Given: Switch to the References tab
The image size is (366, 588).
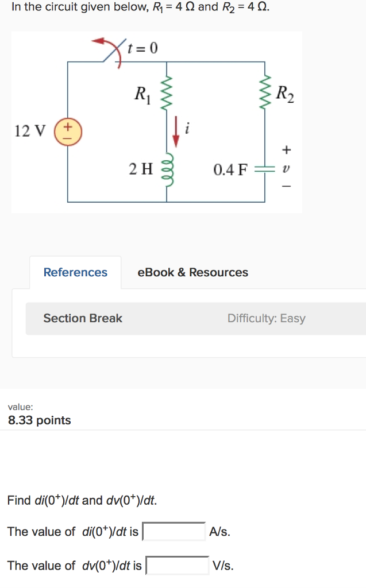Looking at the screenshot, I should pos(75,272).
